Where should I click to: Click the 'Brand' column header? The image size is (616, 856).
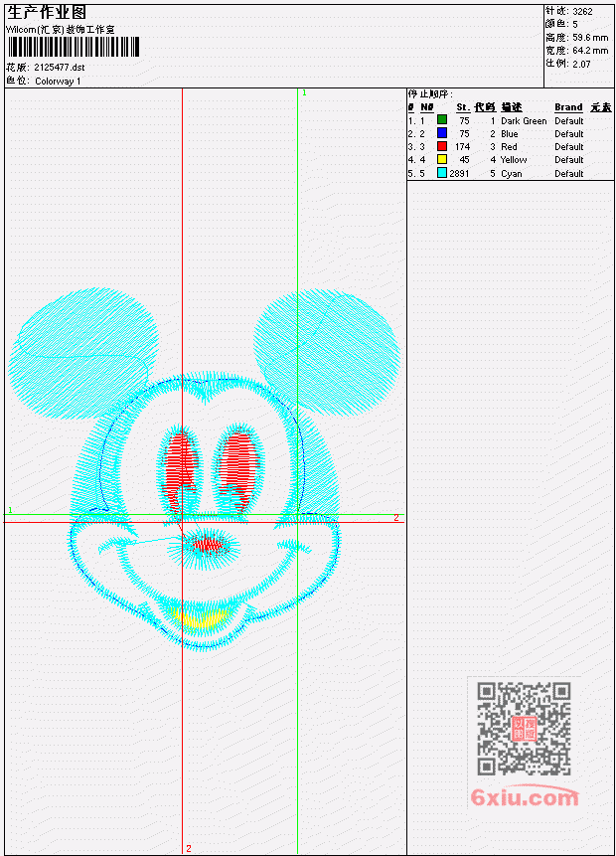(568, 107)
